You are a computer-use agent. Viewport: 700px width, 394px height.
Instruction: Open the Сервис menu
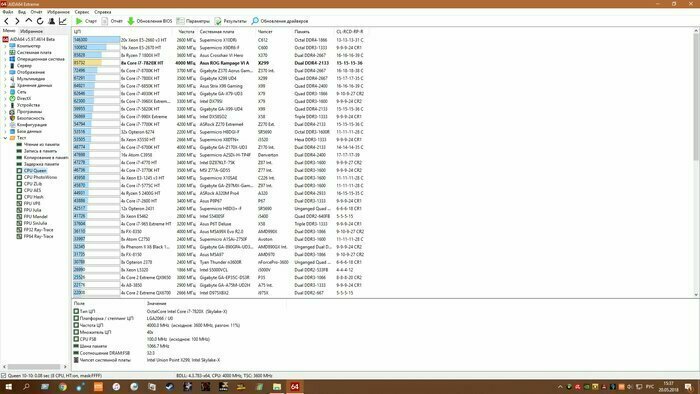point(82,12)
